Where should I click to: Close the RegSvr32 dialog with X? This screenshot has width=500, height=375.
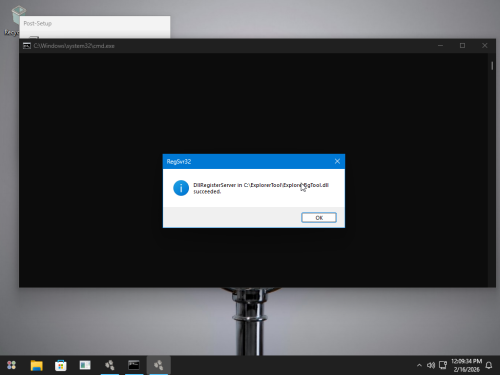tap(337, 161)
